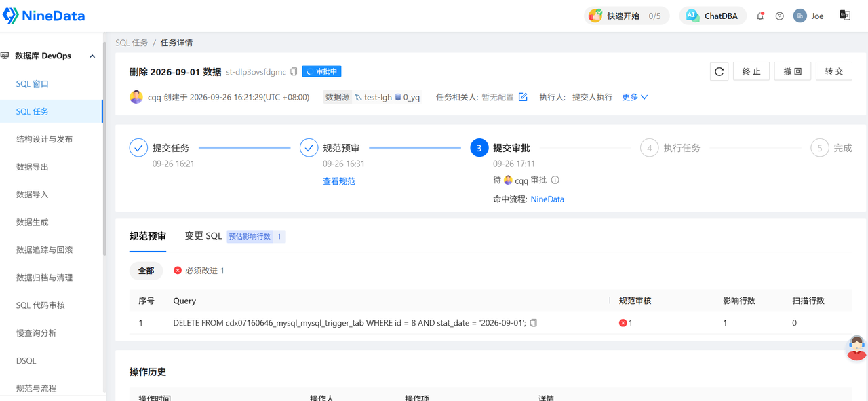Open the 查看规范 link

pos(339,181)
